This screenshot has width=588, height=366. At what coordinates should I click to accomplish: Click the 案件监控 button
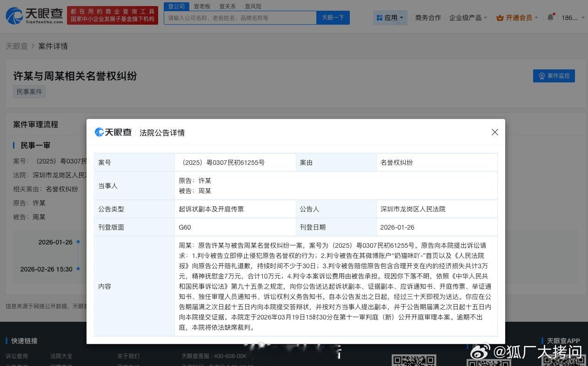[554, 76]
